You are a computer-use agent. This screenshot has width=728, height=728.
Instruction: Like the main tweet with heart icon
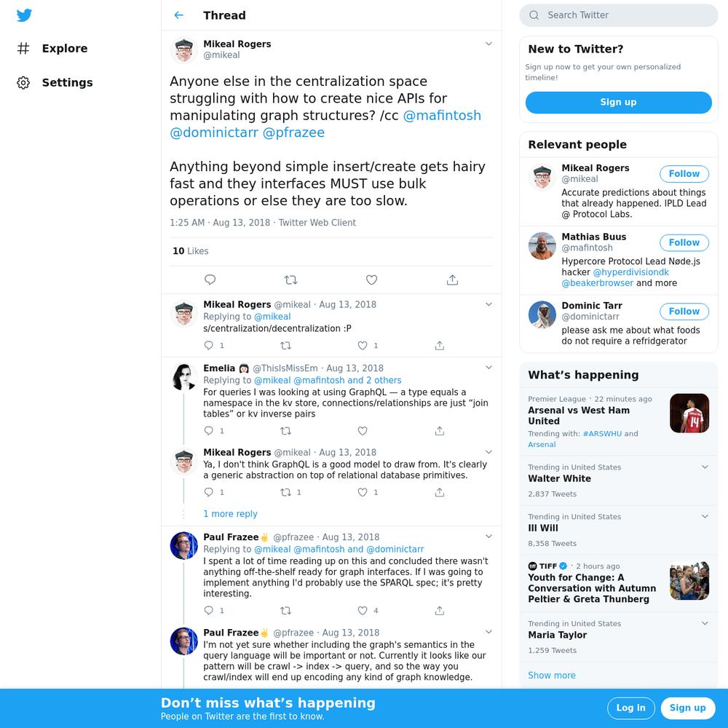371,280
